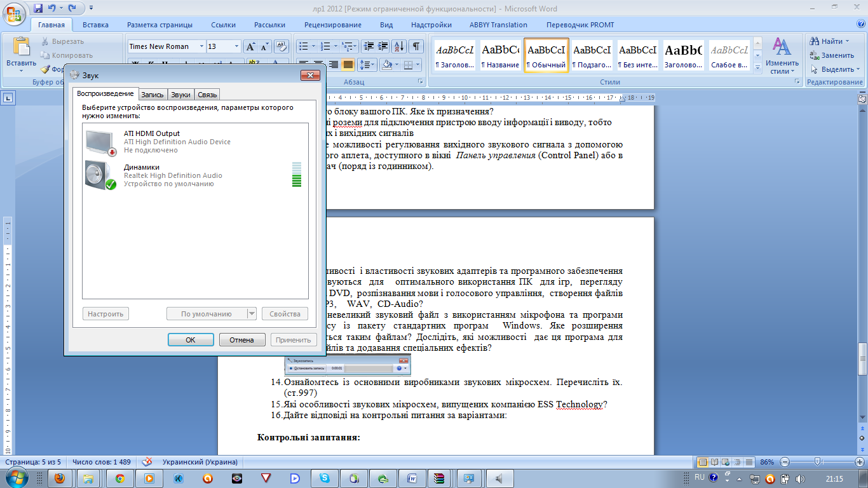Viewport: 868px width, 488px height.
Task: Click the Paste (Вставить) icon
Action: coord(22,47)
